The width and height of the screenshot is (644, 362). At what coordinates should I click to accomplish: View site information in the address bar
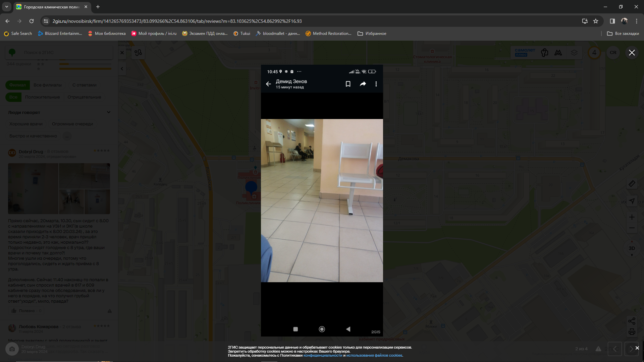coord(46,21)
